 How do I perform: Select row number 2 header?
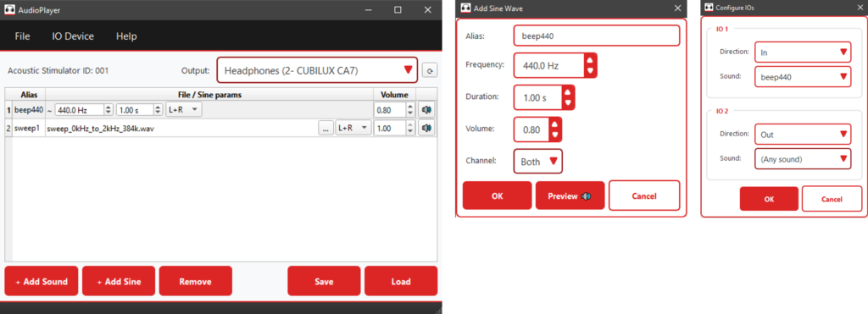pos(8,128)
